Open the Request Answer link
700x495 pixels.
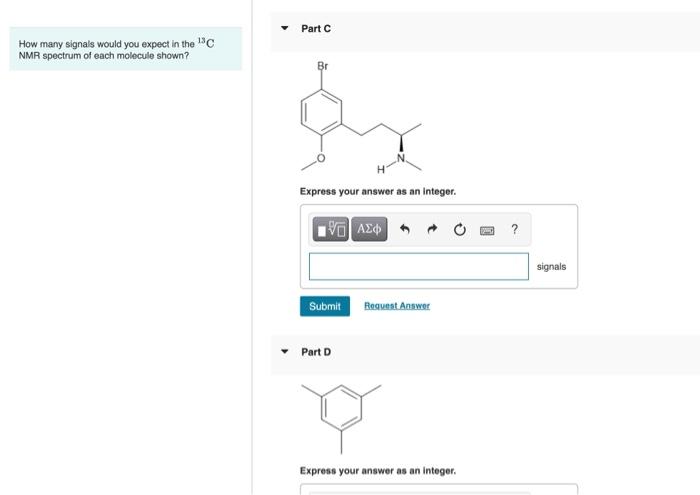[397, 306]
